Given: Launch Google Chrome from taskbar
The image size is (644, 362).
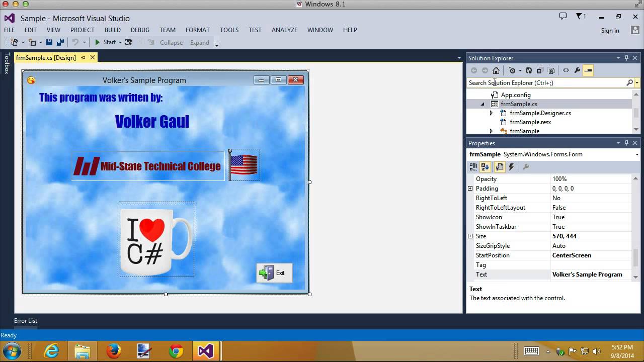Looking at the screenshot, I should (176, 351).
